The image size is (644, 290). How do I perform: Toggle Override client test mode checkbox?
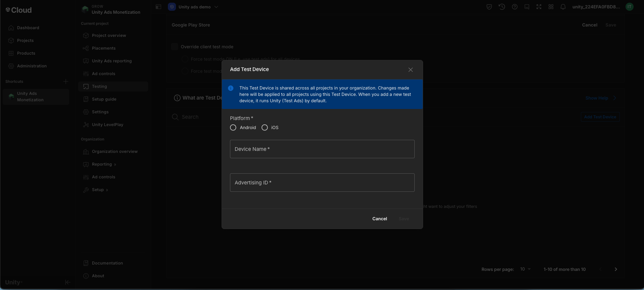175,47
